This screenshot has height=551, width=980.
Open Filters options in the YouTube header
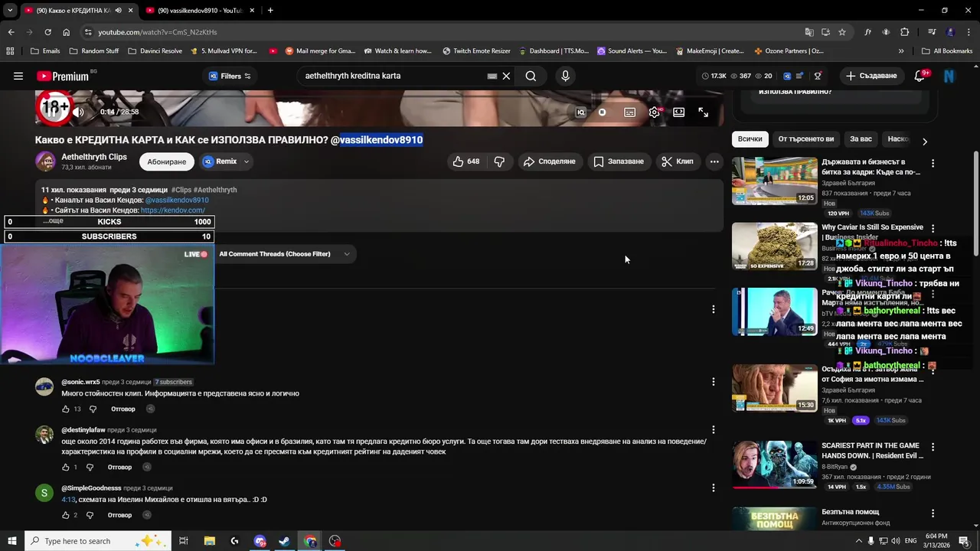point(230,76)
